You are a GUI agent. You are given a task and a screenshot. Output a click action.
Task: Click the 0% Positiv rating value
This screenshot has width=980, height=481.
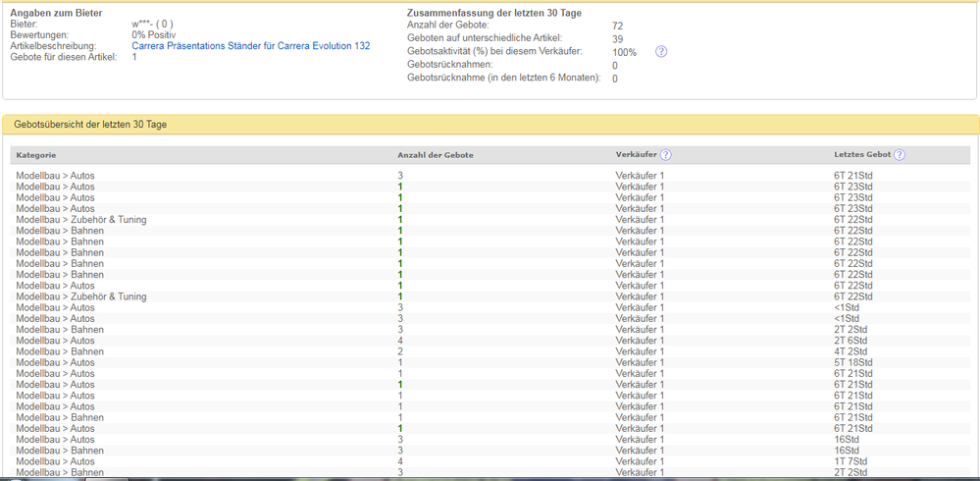click(x=154, y=35)
